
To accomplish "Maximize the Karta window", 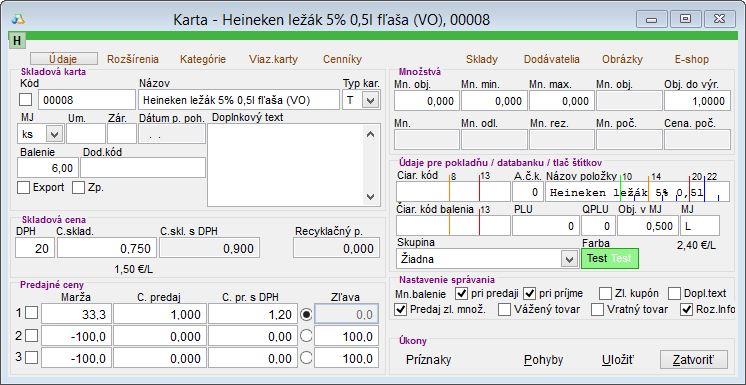I will (x=685, y=19).
